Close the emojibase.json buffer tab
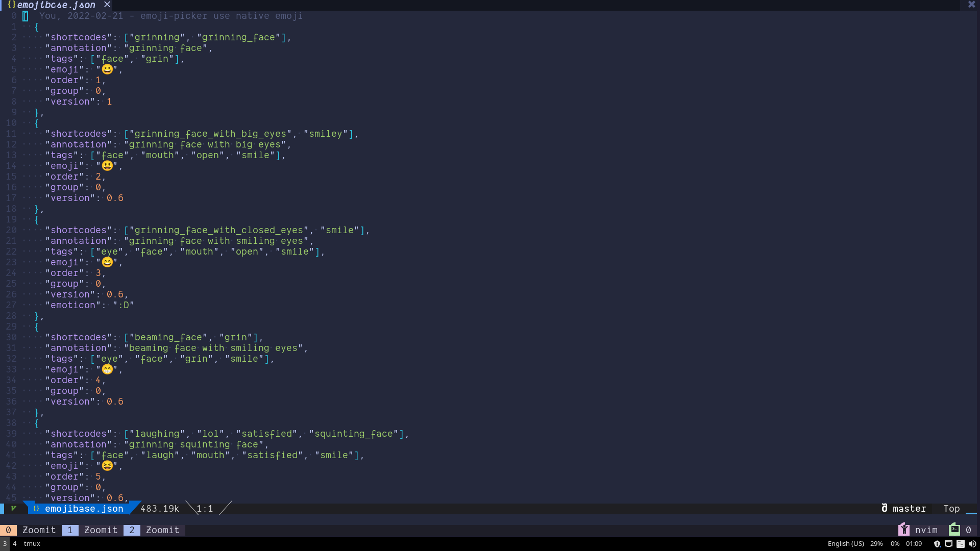 click(107, 5)
